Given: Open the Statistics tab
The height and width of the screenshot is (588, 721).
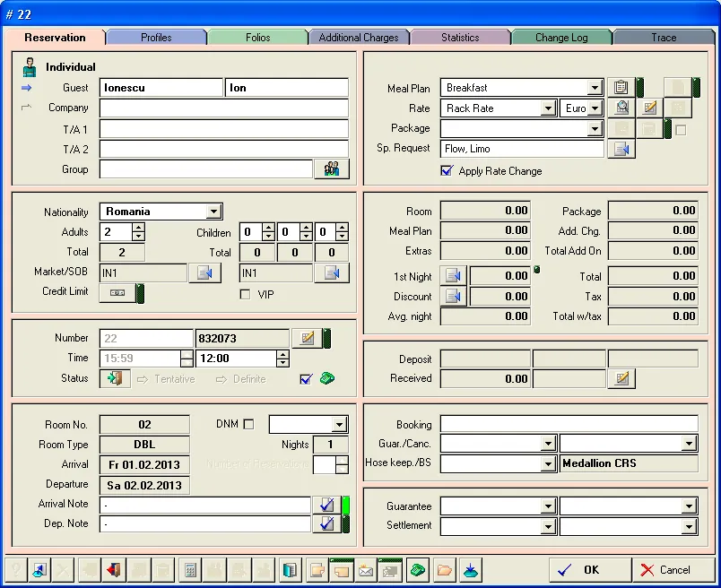Looking at the screenshot, I should [460, 38].
